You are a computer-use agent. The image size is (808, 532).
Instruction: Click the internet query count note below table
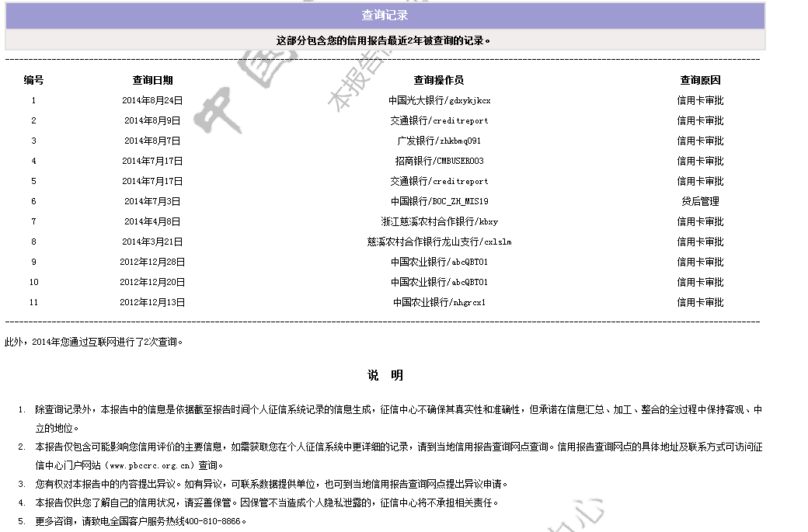coord(95,341)
